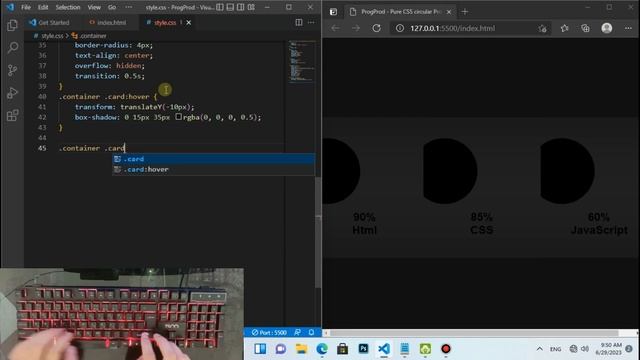The width and height of the screenshot is (640, 360).
Task: Switch to VS Code in taskbar
Action: [x=384, y=349]
